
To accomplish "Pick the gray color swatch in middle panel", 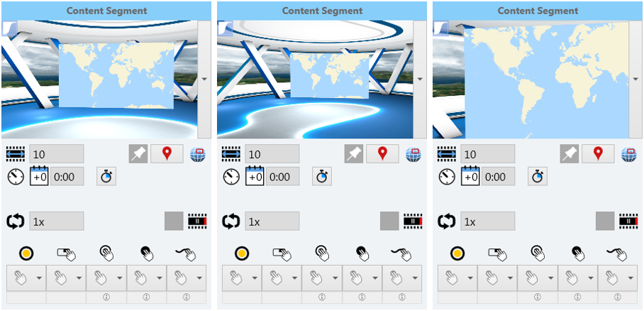I will [390, 221].
